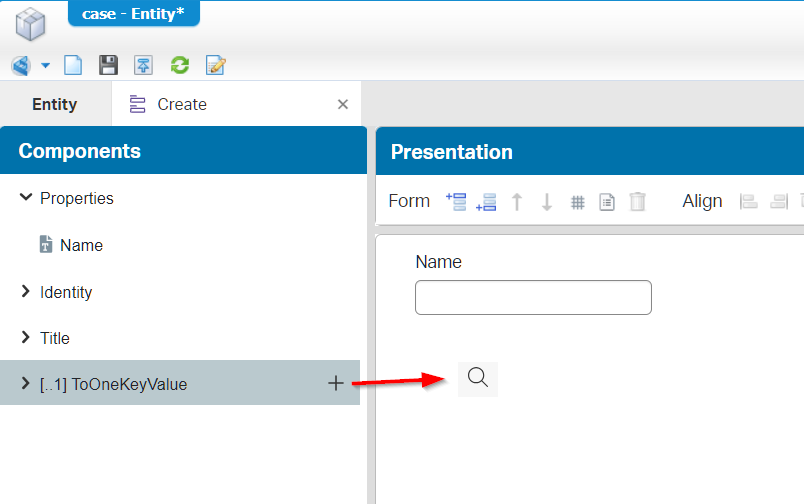Collapse the Properties tree node
Screen dimensions: 804x504
pos(26,198)
